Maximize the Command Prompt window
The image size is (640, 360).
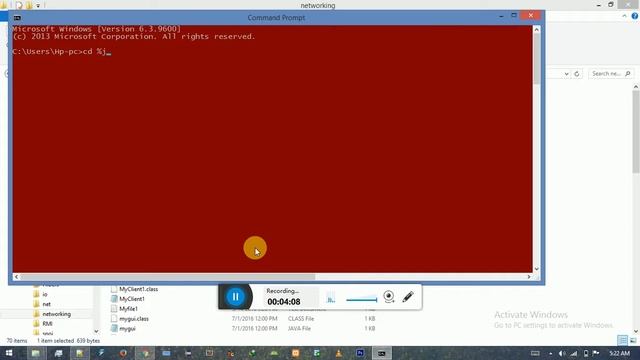coord(514,16)
